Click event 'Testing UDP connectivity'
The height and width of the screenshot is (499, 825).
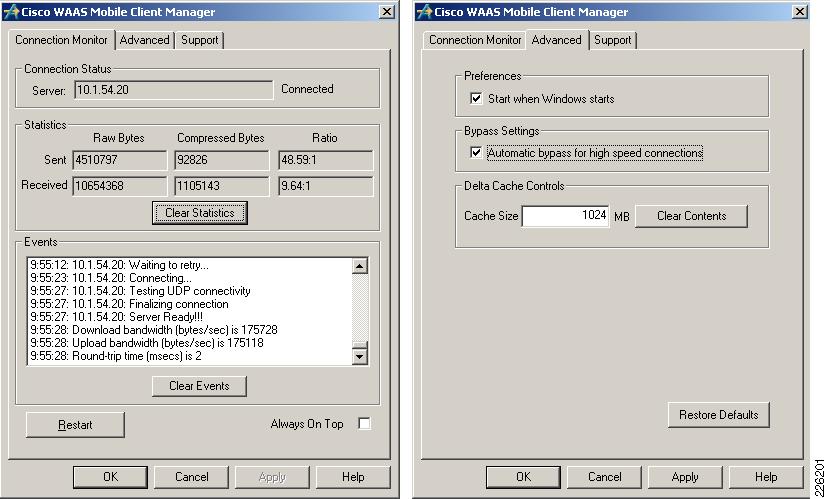click(x=140, y=291)
